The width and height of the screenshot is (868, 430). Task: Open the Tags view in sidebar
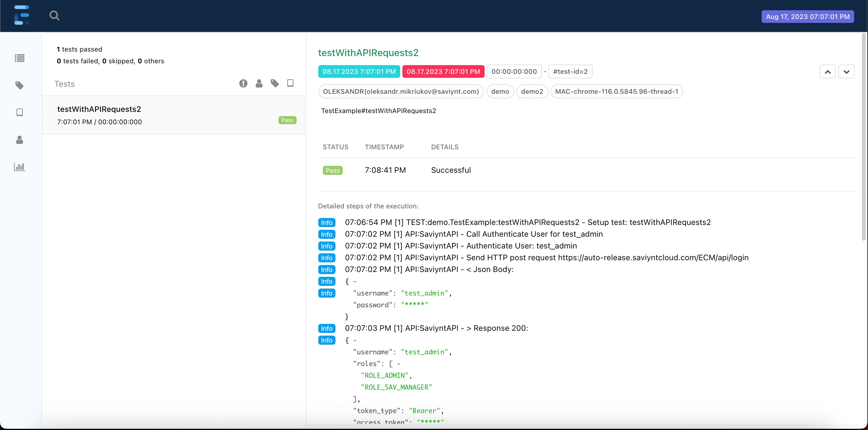coord(20,85)
